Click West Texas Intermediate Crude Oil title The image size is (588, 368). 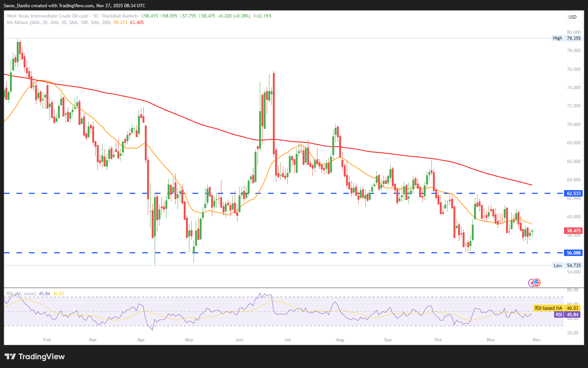tap(47, 16)
